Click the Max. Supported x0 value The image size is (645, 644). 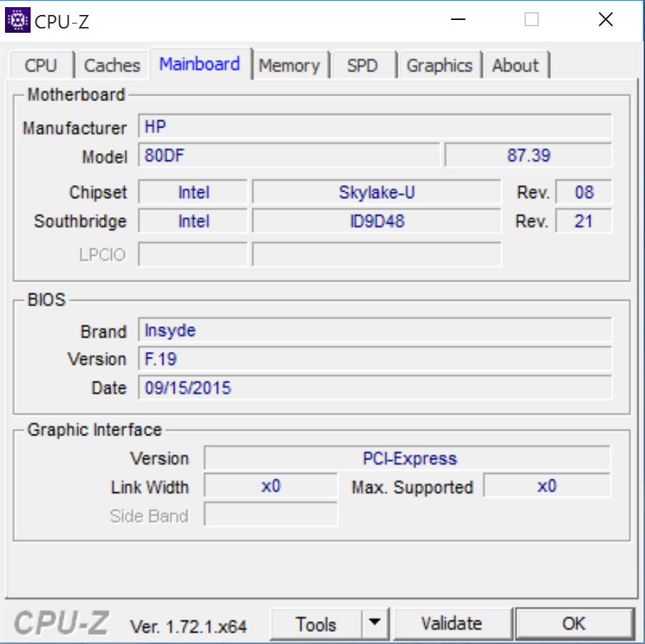click(x=547, y=486)
